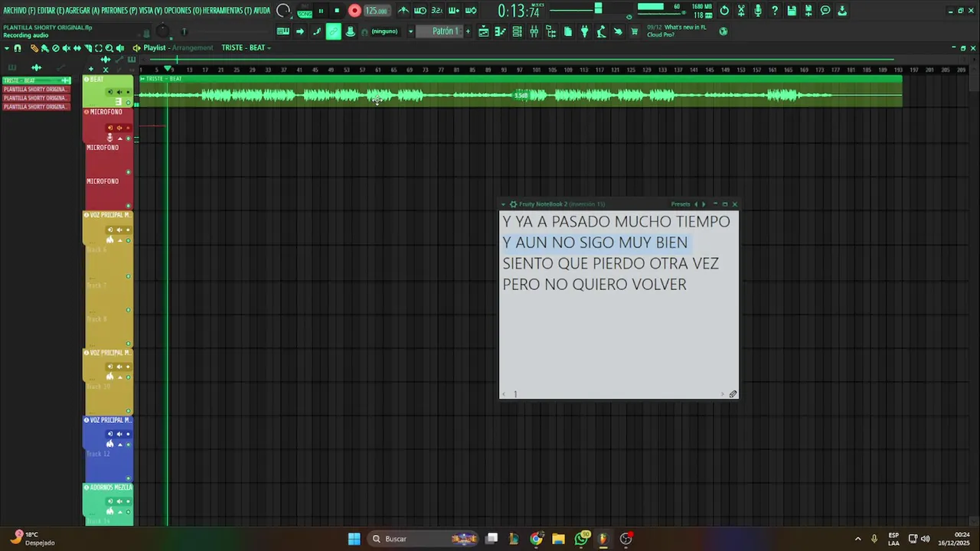The width and height of the screenshot is (980, 551).
Task: Open the content library shopping cart icon
Action: (635, 31)
